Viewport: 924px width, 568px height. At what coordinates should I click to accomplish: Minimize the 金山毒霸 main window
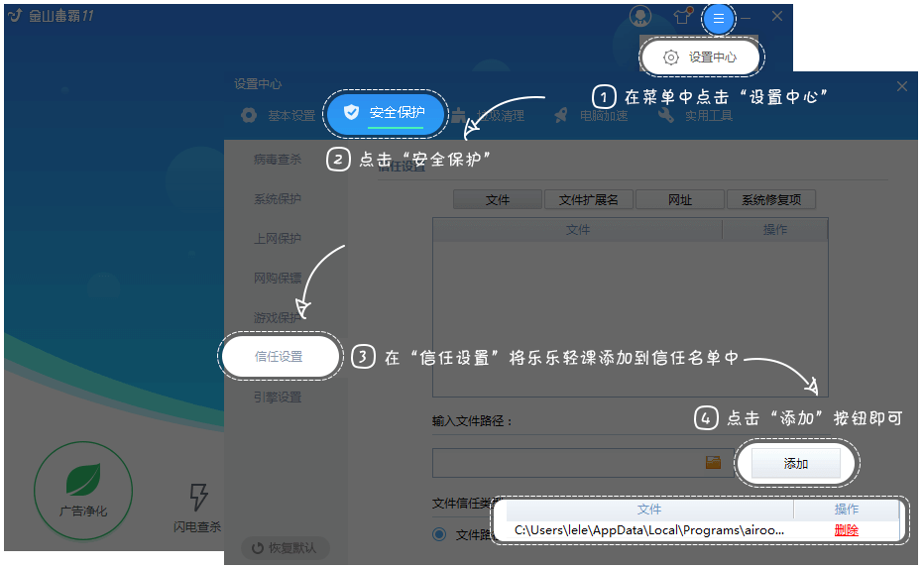coord(746,18)
